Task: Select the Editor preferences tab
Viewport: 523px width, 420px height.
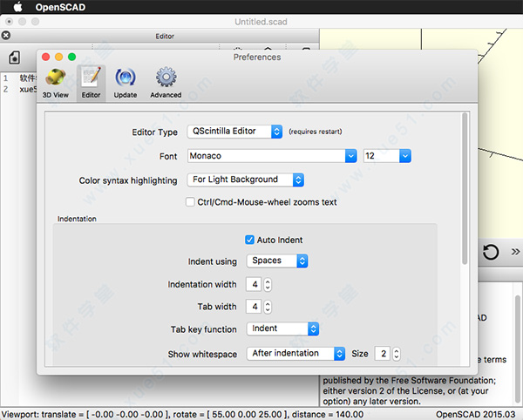Action: 91,84
